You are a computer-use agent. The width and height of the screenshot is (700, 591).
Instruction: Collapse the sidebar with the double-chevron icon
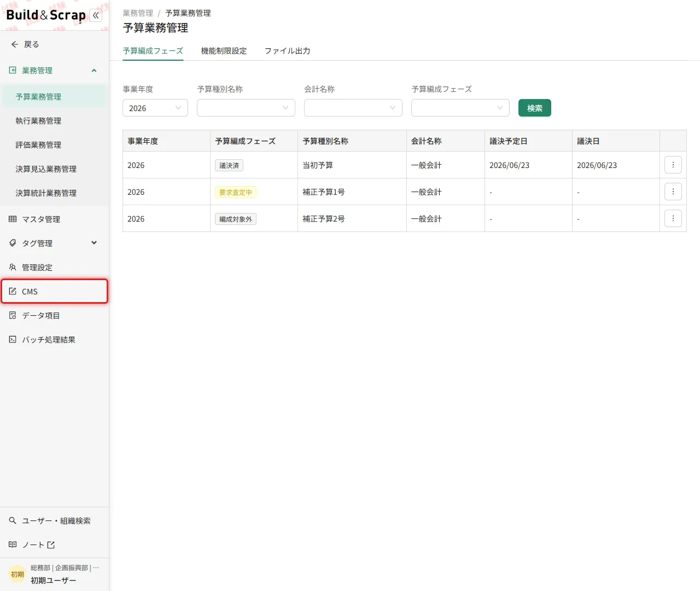[x=96, y=15]
